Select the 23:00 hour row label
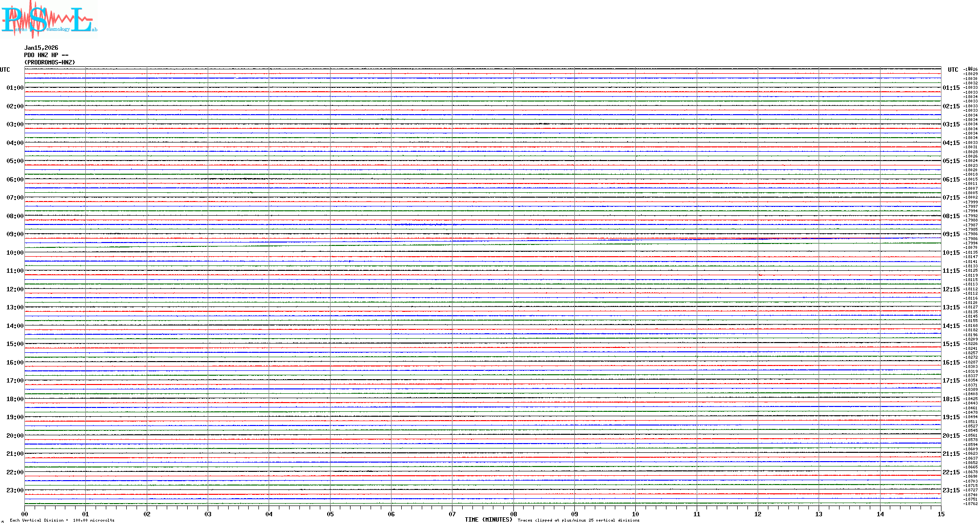 pos(15,490)
